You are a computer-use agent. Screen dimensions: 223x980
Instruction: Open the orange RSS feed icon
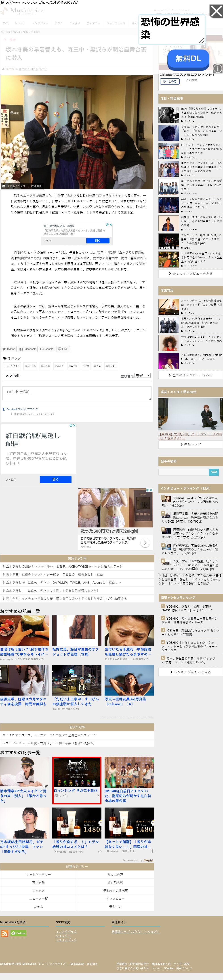point(4,933)
